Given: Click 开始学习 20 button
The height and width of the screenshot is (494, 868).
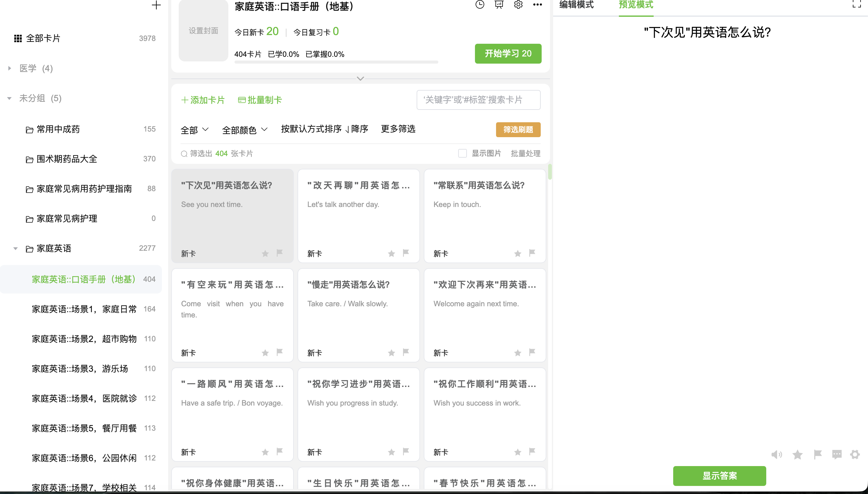Looking at the screenshot, I should tap(508, 54).
